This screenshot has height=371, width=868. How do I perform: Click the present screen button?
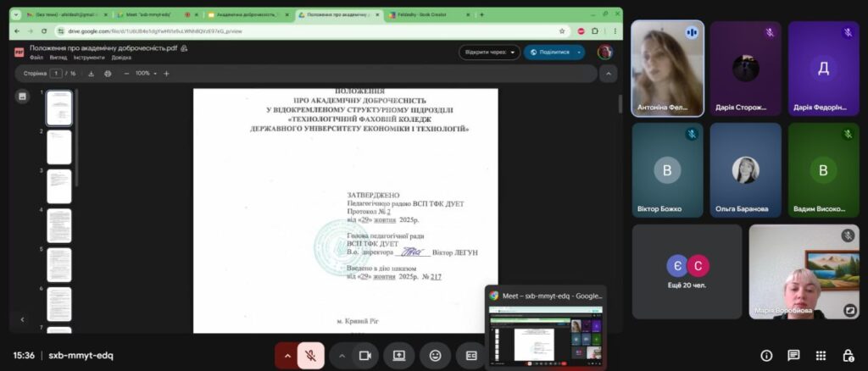[398, 356]
